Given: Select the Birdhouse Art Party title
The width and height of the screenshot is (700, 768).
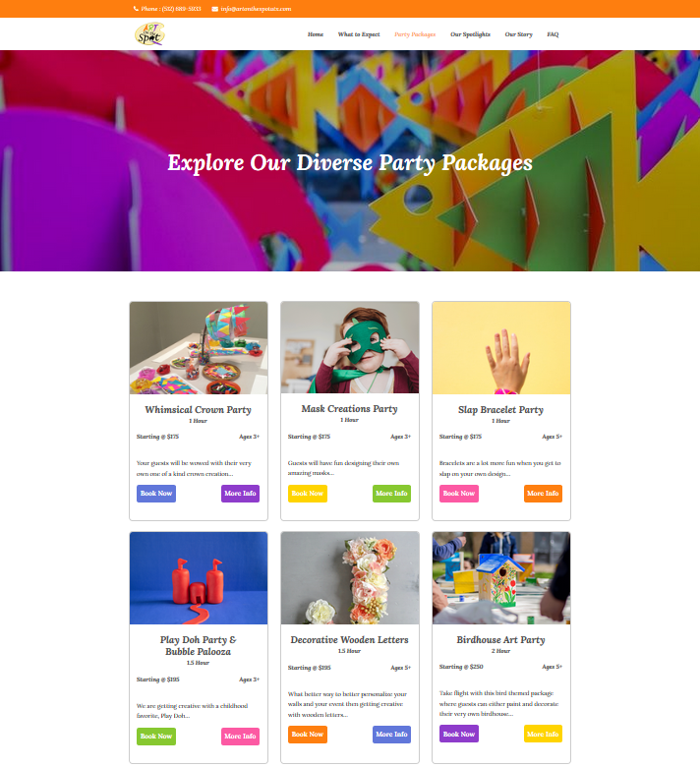Looking at the screenshot, I should click(500, 640).
